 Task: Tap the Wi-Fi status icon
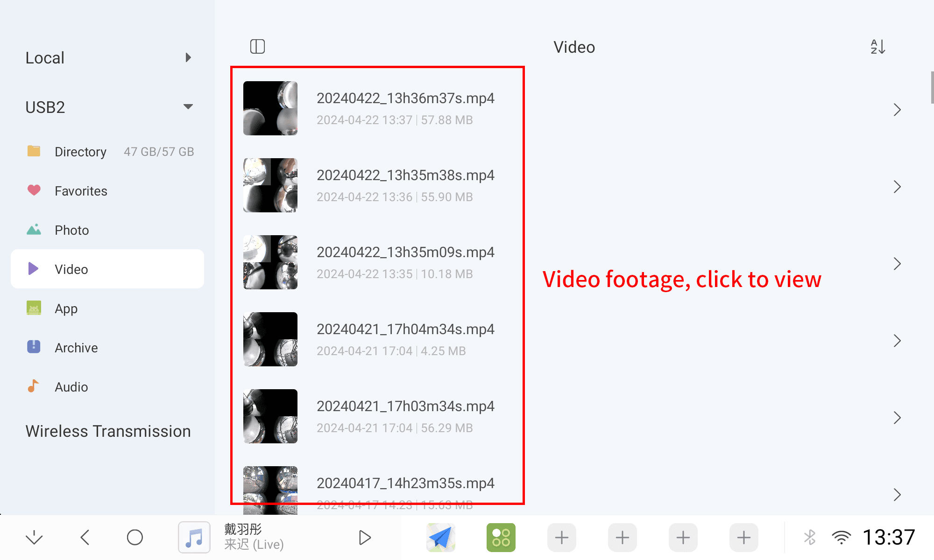pyautogui.click(x=841, y=538)
